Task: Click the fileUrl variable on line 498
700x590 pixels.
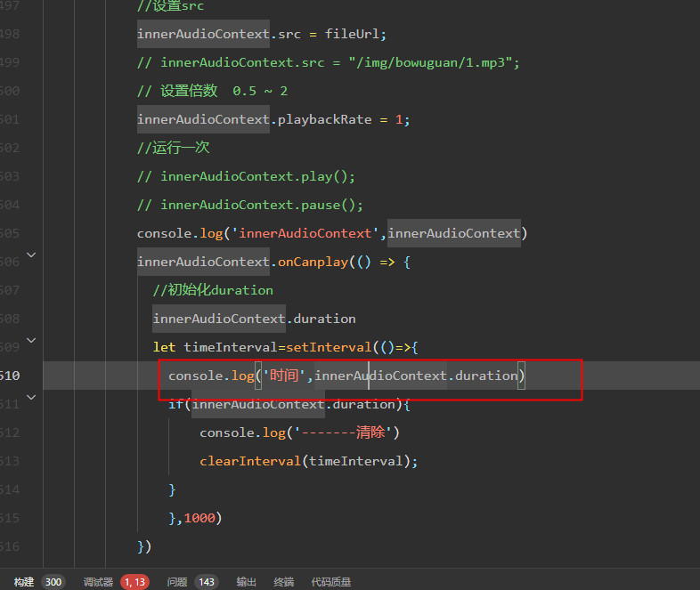Action: click(353, 34)
